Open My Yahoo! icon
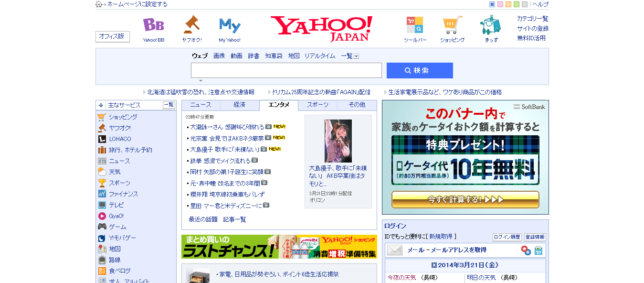Image resolution: width=644 pixels, height=283 pixels. 230,25
